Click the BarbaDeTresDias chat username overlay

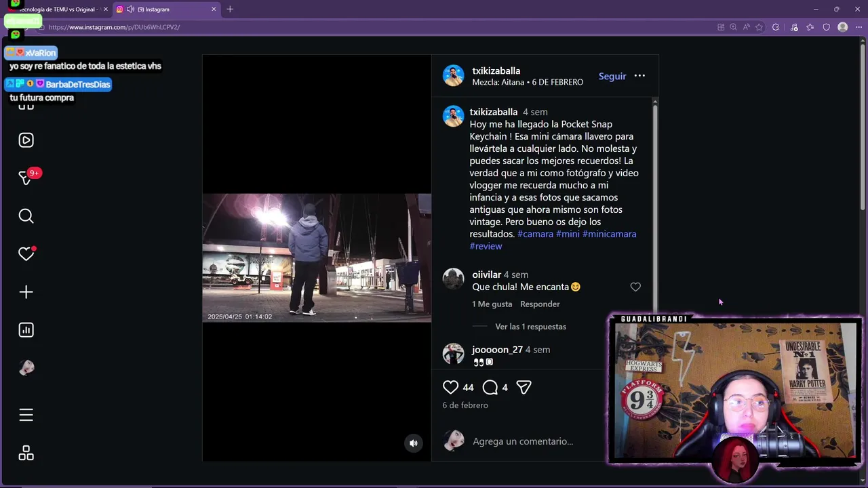click(77, 85)
